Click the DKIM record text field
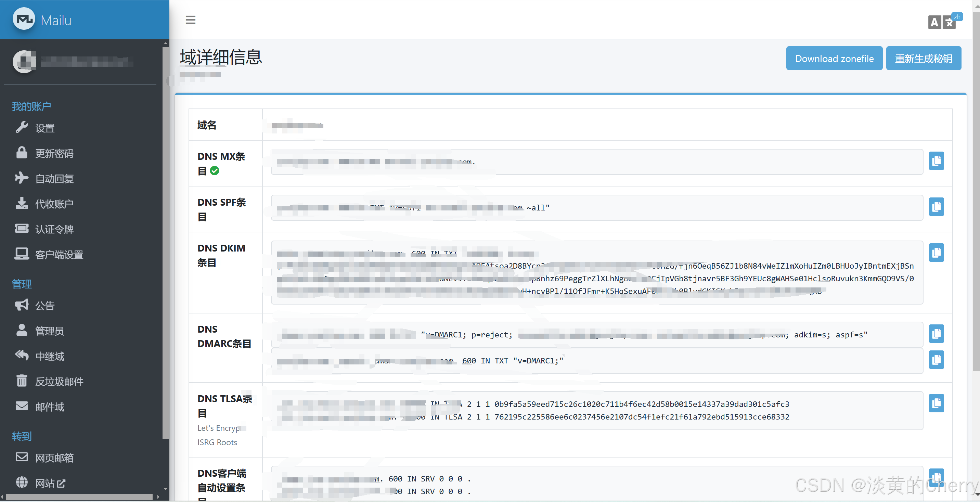 click(x=596, y=272)
